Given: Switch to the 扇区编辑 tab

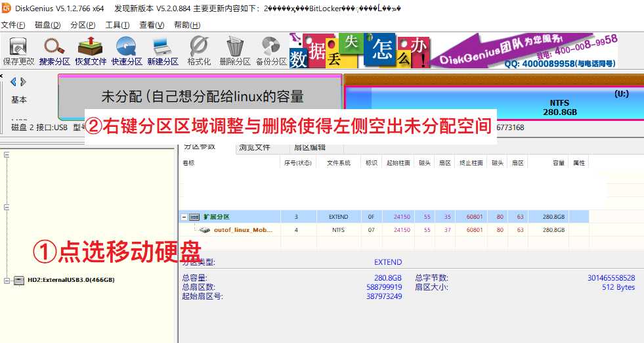Looking at the screenshot, I should [x=310, y=148].
